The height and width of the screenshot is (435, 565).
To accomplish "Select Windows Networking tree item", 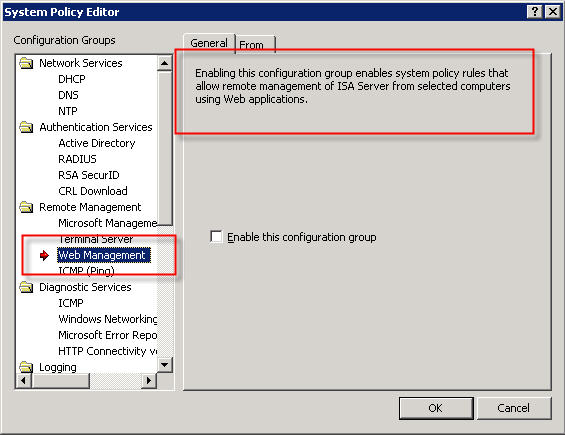I will [107, 319].
